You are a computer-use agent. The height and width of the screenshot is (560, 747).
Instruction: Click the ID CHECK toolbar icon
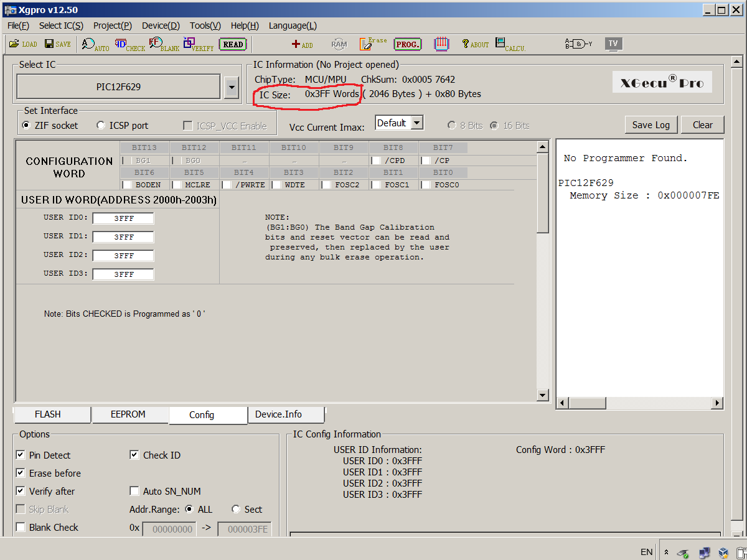(129, 44)
